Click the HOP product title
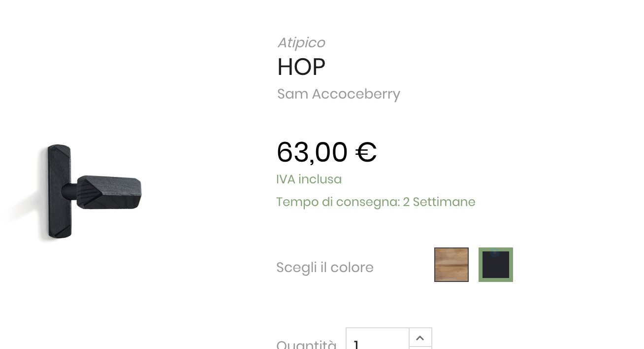This screenshot has height=349, width=644. (x=301, y=67)
